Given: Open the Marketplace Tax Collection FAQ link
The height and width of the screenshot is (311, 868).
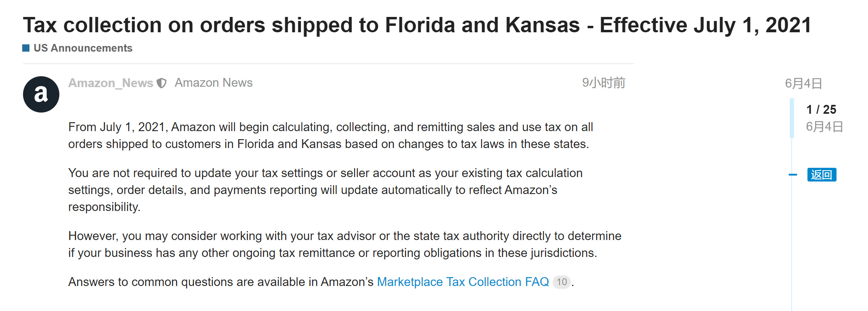Looking at the screenshot, I should click(x=463, y=282).
